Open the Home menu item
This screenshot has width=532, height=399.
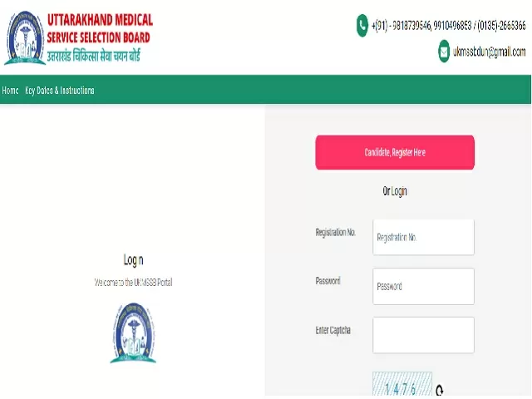tap(10, 91)
